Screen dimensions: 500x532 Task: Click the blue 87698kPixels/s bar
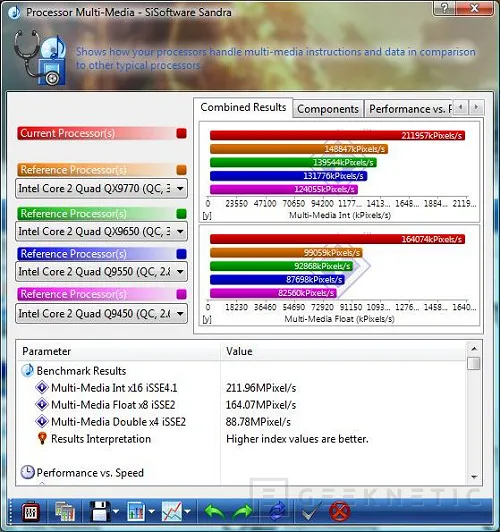point(277,280)
